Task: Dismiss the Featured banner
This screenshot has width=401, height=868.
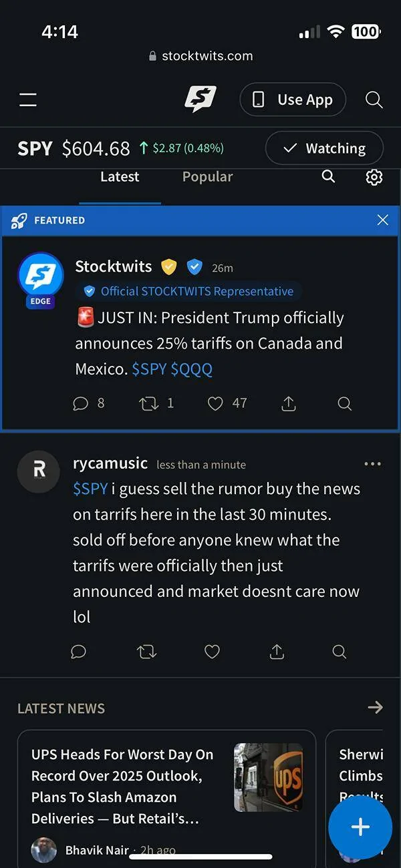Action: (382, 220)
